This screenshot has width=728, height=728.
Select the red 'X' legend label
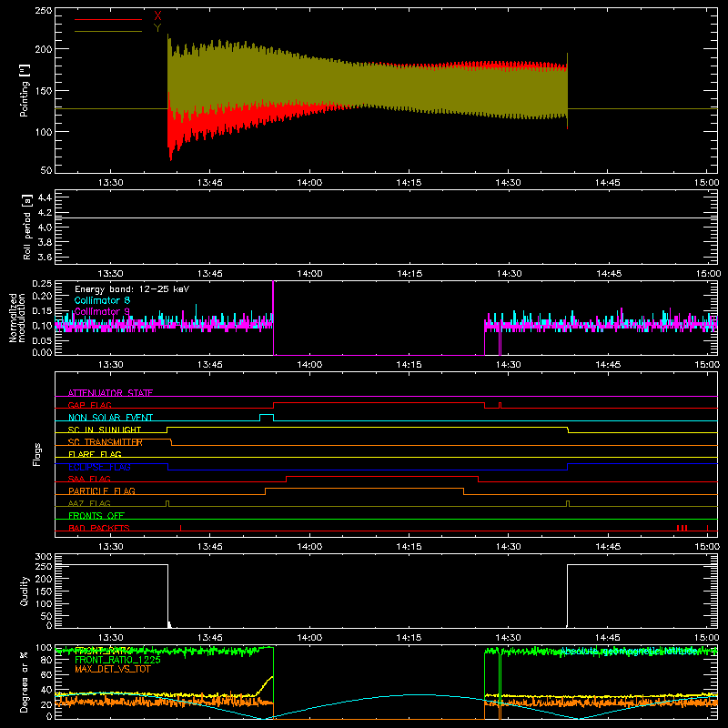pos(157,16)
